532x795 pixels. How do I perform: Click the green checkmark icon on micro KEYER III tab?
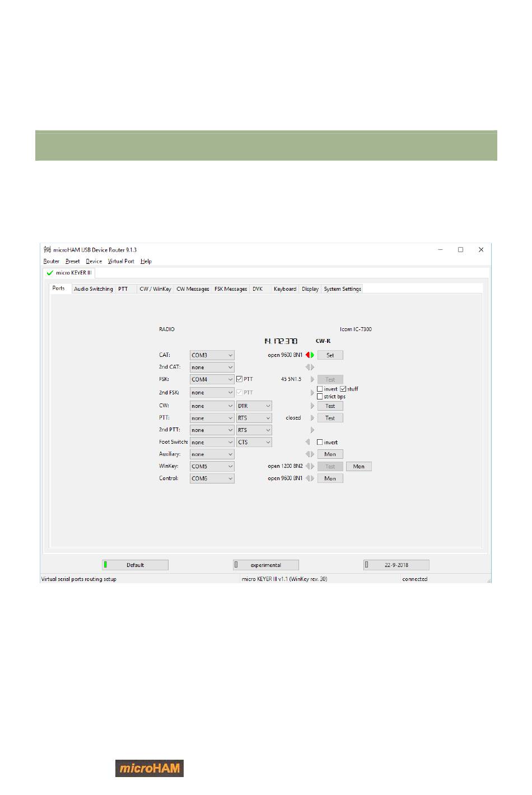pyautogui.click(x=50, y=273)
